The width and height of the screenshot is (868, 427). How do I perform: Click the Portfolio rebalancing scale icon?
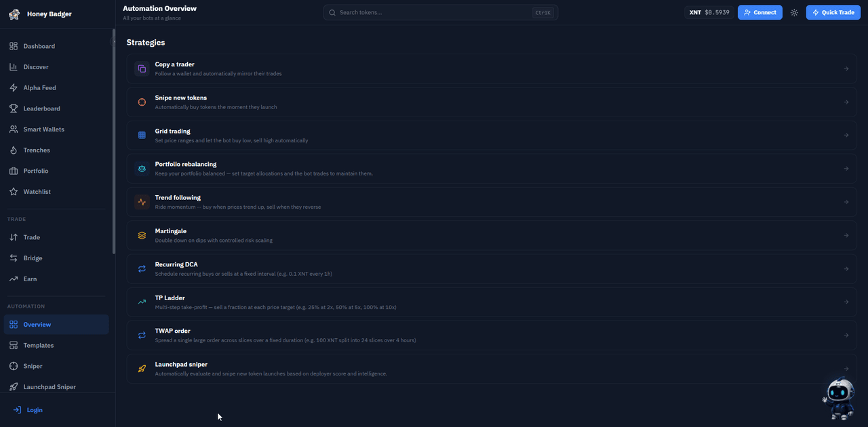pos(142,169)
